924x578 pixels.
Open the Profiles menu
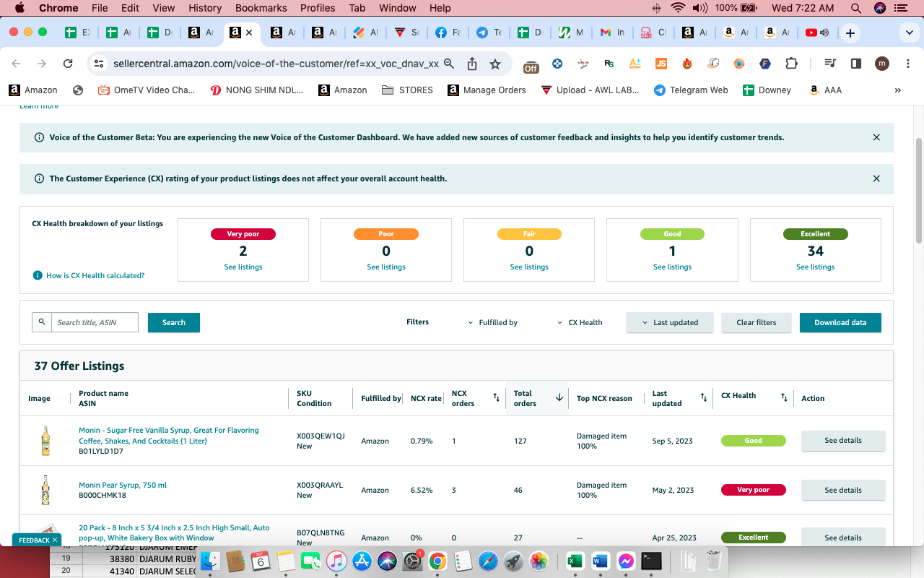pyautogui.click(x=318, y=8)
